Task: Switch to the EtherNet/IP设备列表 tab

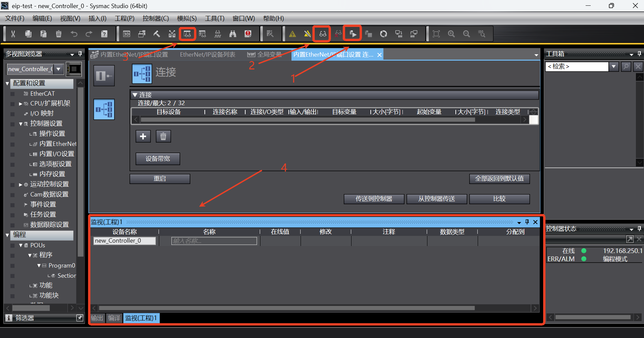Action: coord(207,55)
